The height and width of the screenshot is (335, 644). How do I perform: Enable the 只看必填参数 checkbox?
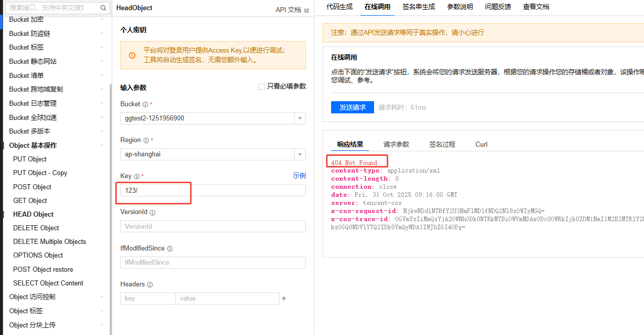click(x=261, y=86)
